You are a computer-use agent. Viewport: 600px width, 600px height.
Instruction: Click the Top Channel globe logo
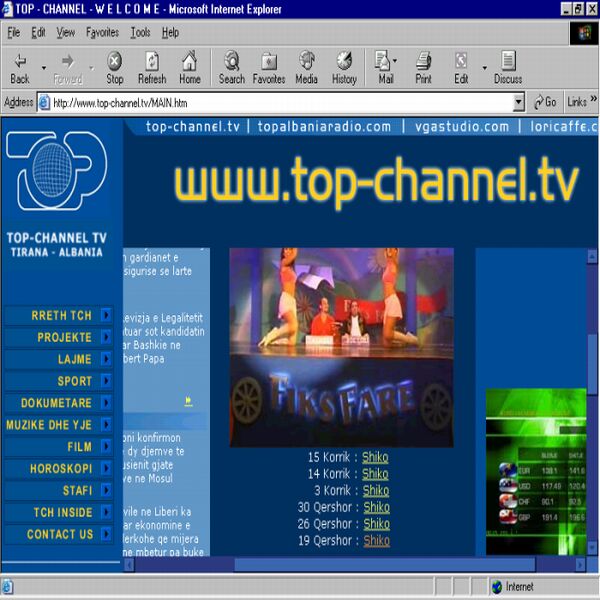[56, 171]
